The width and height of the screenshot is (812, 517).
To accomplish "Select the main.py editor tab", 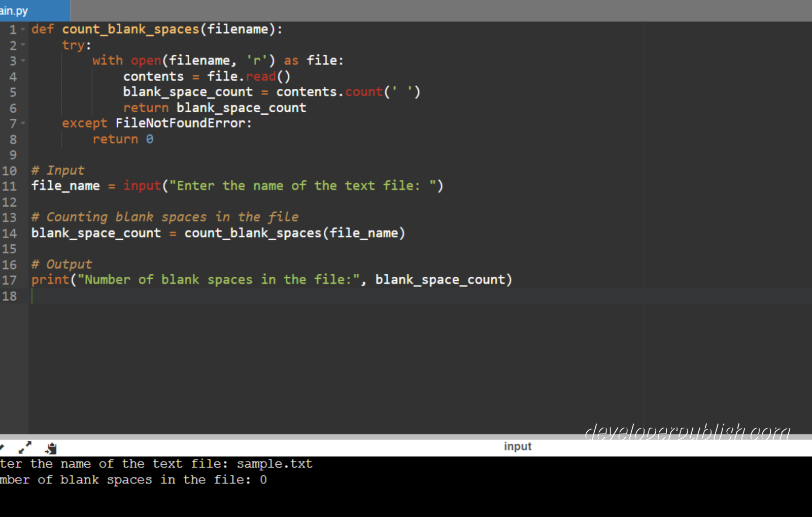I will click(x=15, y=10).
